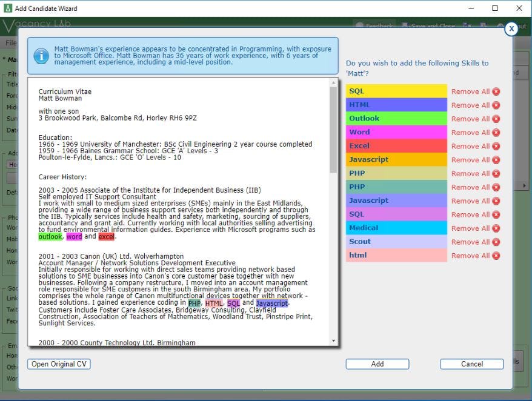532x401 pixels.
Task: Click the Vacancy Lab app icon in the title bar
Action: [x=7, y=8]
